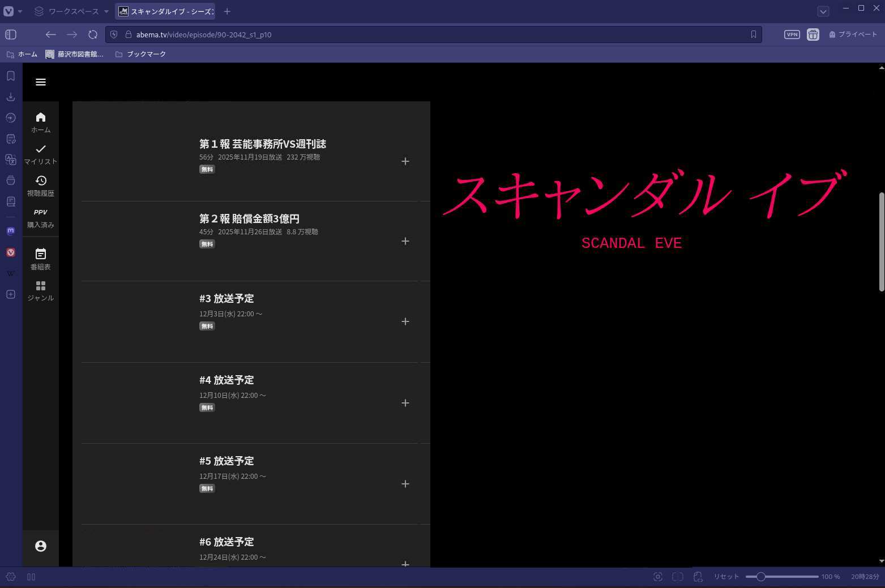Click the リセット zoom reset button

click(726, 577)
